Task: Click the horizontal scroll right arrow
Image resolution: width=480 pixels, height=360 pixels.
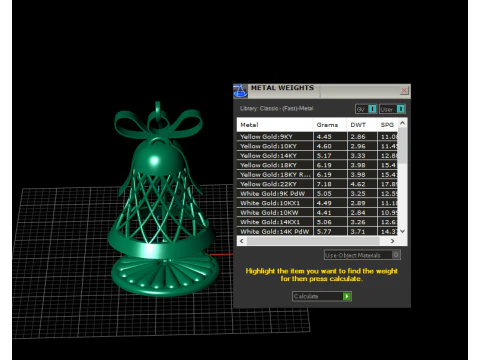Action: pos(393,241)
